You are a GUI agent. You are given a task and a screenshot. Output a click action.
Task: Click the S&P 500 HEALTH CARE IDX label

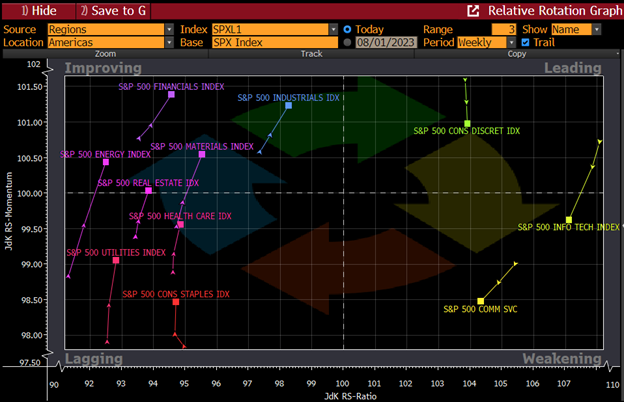(x=180, y=216)
